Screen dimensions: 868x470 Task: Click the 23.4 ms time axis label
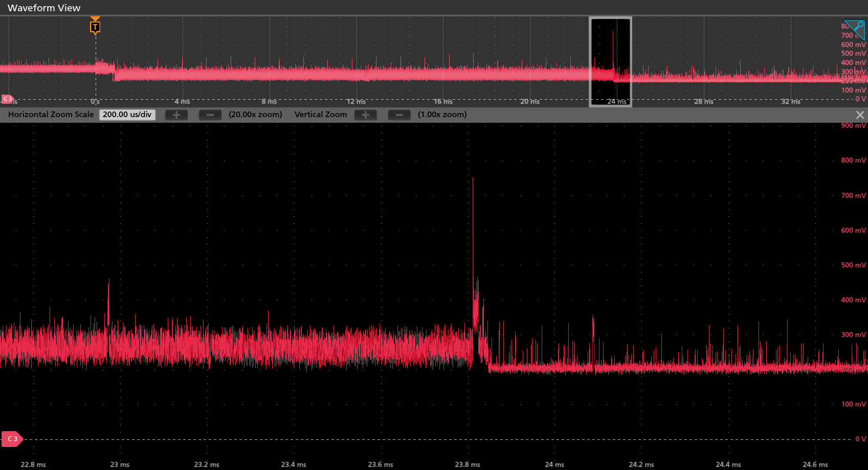294,464
